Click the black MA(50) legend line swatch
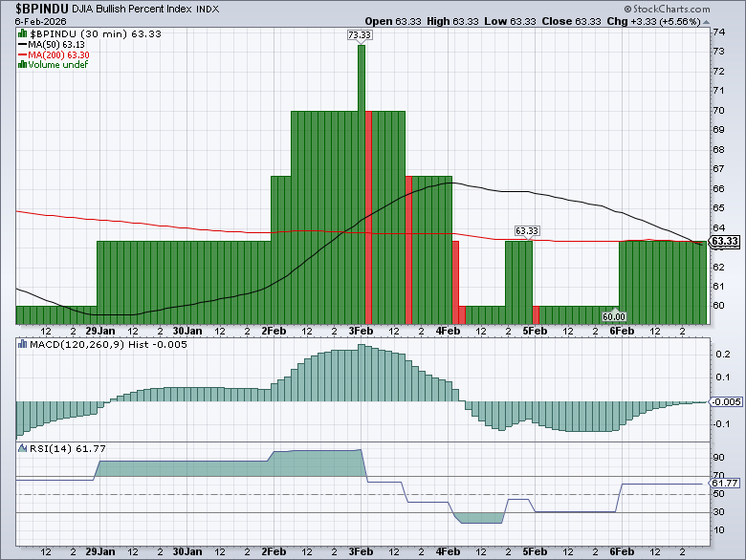The image size is (746, 560). (x=23, y=45)
